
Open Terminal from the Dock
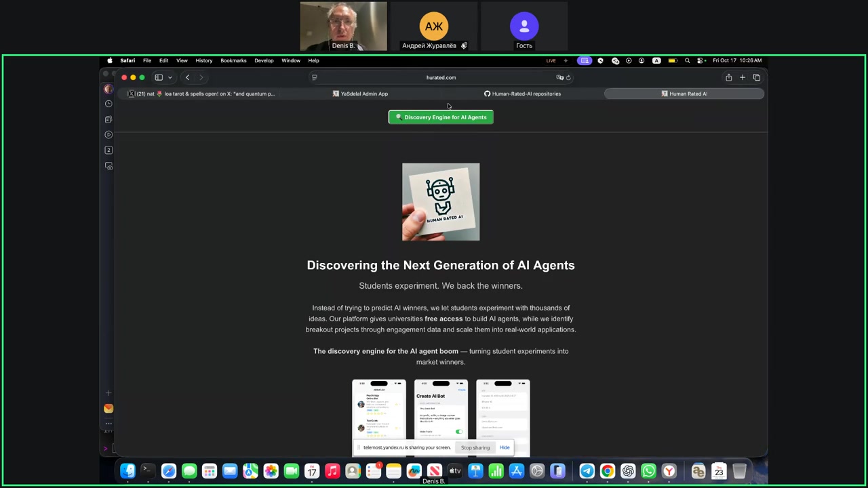coord(148,471)
